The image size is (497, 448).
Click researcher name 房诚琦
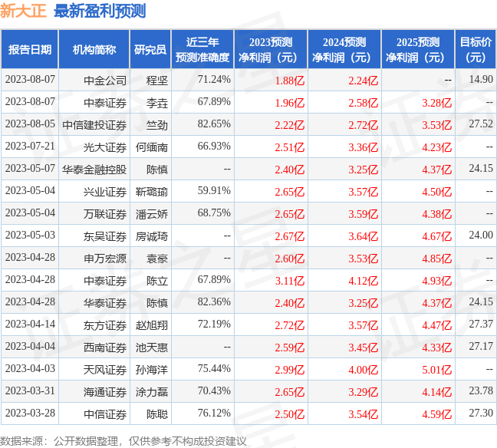pos(152,236)
